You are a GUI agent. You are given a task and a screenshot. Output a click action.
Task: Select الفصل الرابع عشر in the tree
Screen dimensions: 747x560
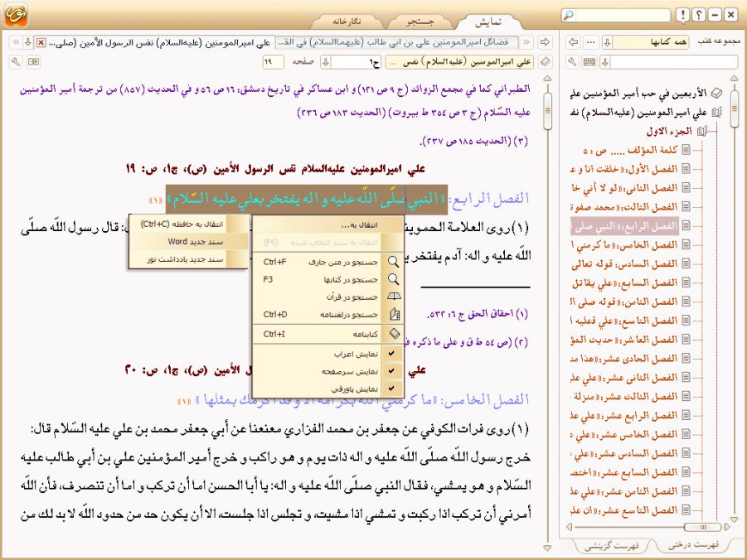point(624,416)
